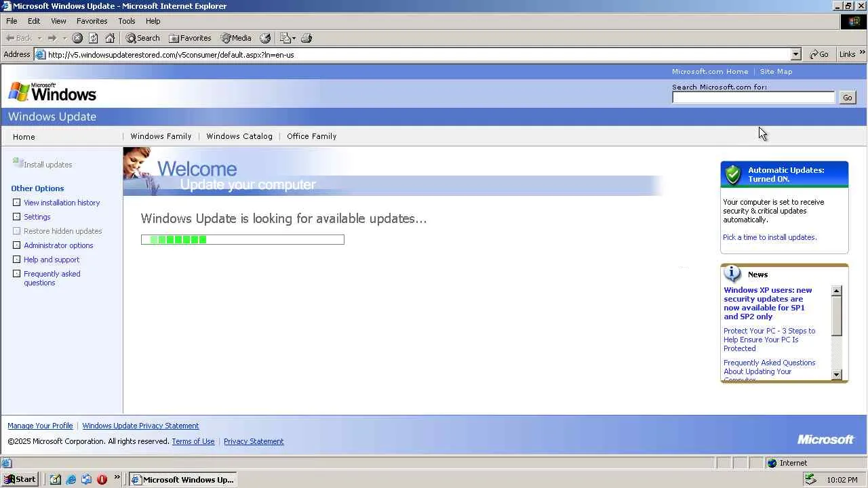Click the Mail envelope toolbar icon
Viewport: 868px width, 488px height.
285,38
